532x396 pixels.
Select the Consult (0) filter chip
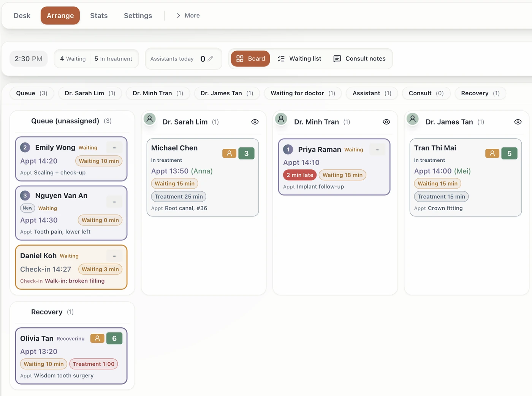tap(426, 93)
